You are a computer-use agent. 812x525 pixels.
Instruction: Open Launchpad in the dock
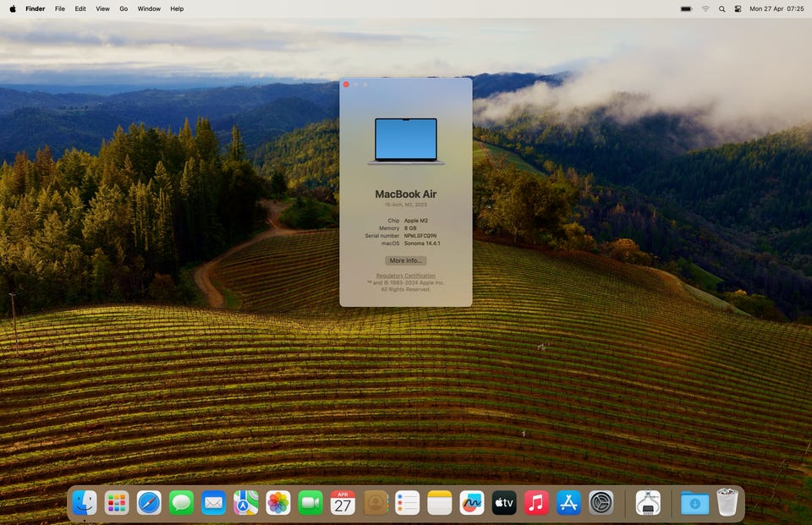point(117,503)
